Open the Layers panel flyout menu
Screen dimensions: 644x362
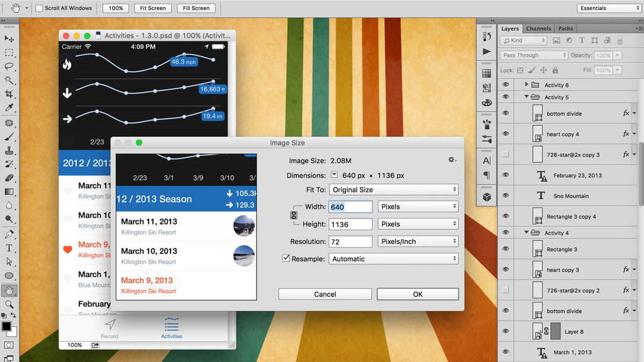click(639, 29)
